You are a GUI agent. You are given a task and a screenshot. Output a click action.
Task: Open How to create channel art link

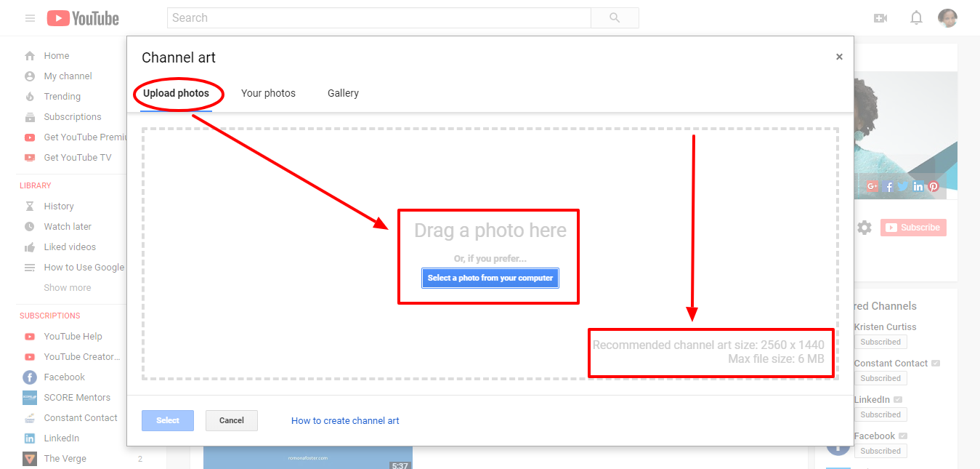345,421
